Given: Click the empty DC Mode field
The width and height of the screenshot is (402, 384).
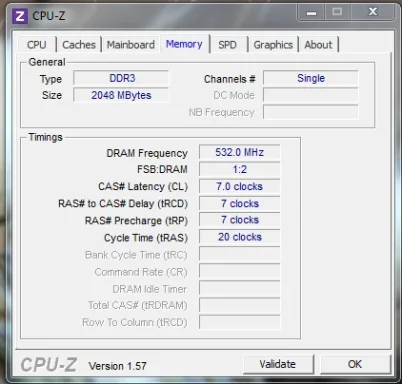Looking at the screenshot, I should point(311,95).
